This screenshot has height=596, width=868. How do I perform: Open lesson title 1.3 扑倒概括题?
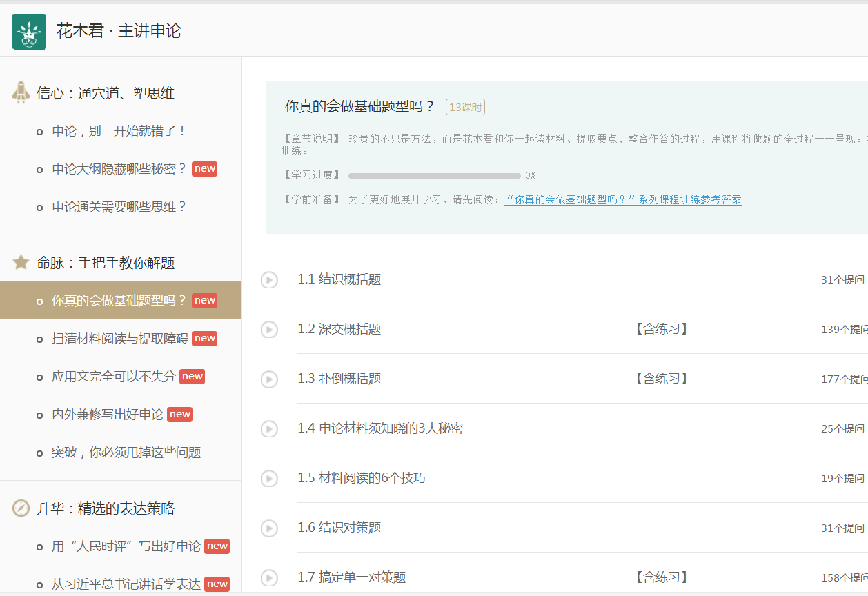pos(339,379)
